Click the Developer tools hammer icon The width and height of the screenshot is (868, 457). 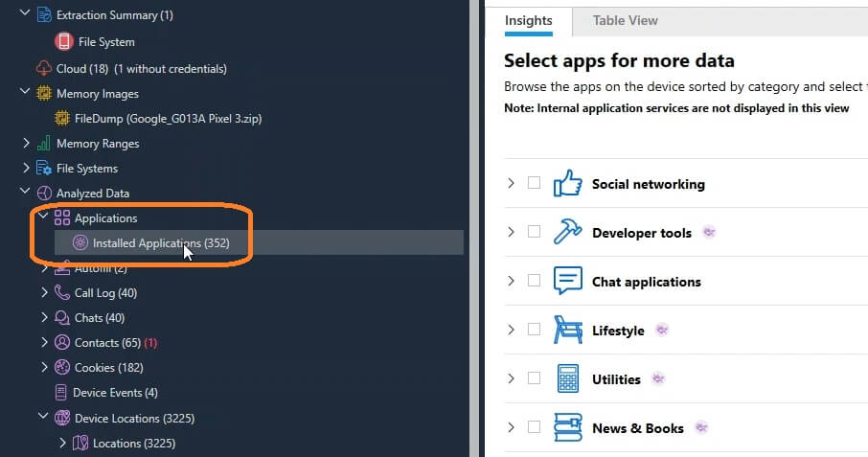click(x=568, y=233)
